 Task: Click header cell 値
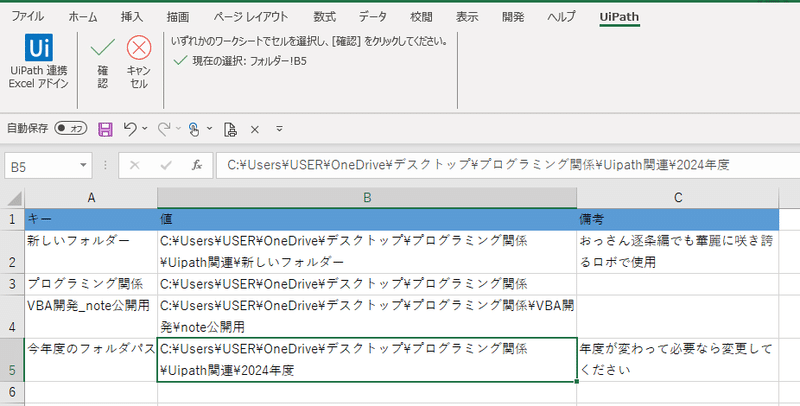[367, 219]
